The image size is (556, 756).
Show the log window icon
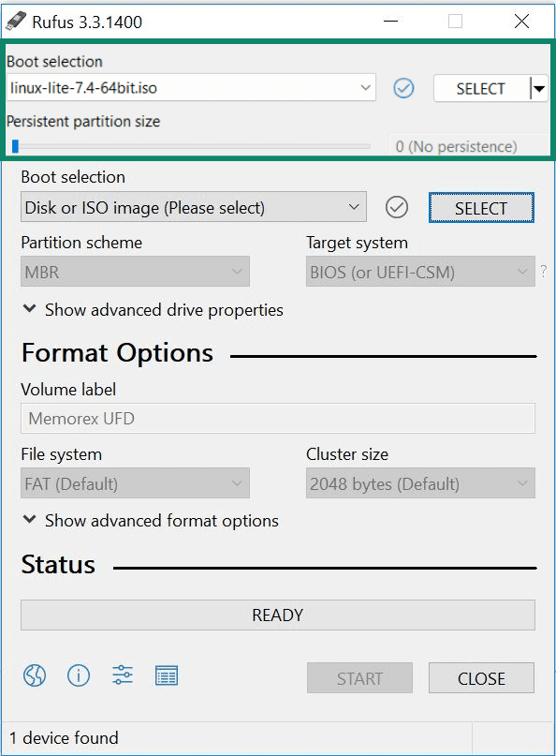166,675
